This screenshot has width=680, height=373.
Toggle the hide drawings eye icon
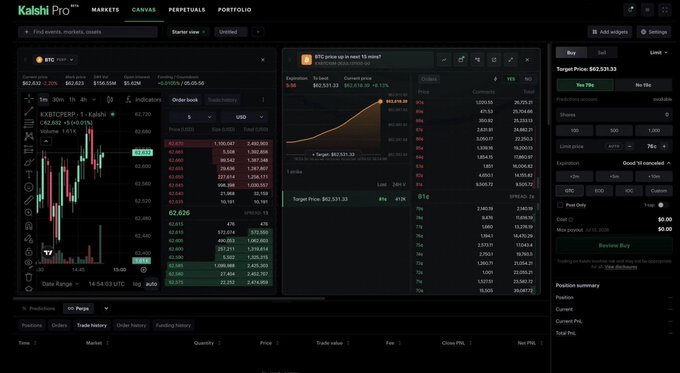tap(29, 263)
